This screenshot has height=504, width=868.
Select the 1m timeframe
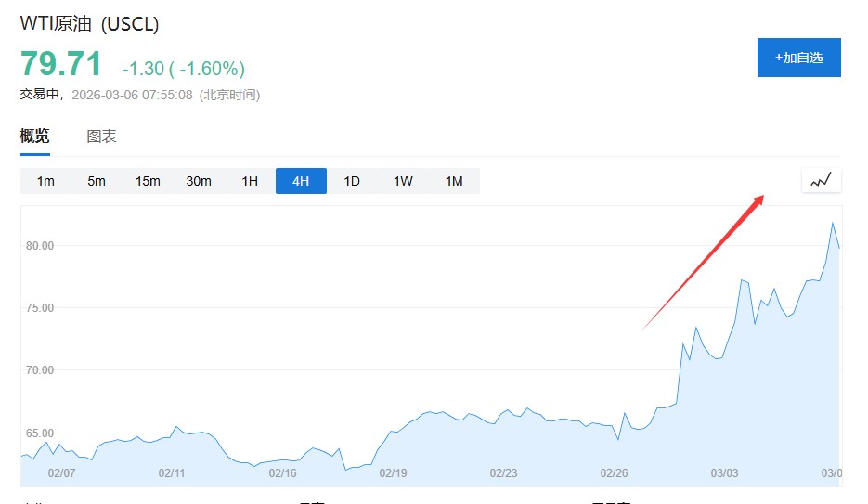(x=45, y=181)
